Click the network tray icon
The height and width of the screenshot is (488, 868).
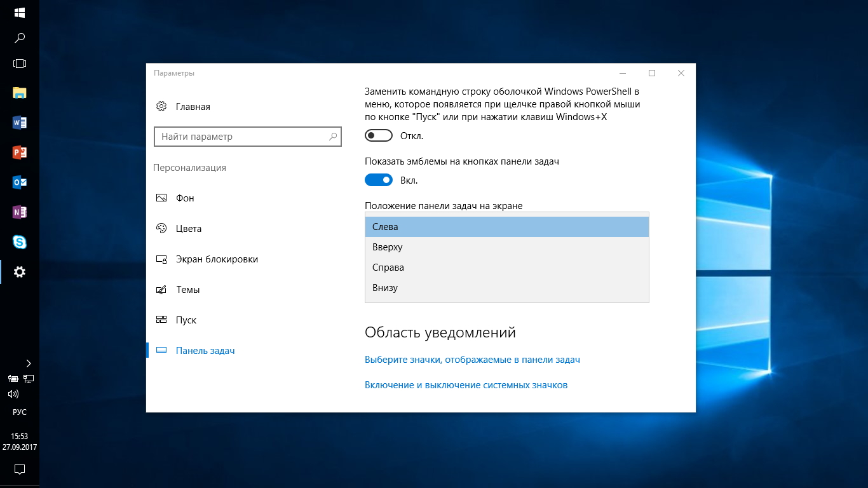tap(29, 379)
